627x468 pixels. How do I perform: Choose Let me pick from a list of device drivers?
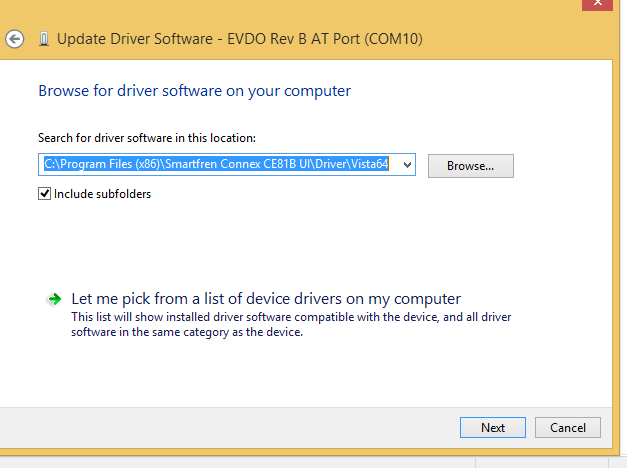(266, 299)
